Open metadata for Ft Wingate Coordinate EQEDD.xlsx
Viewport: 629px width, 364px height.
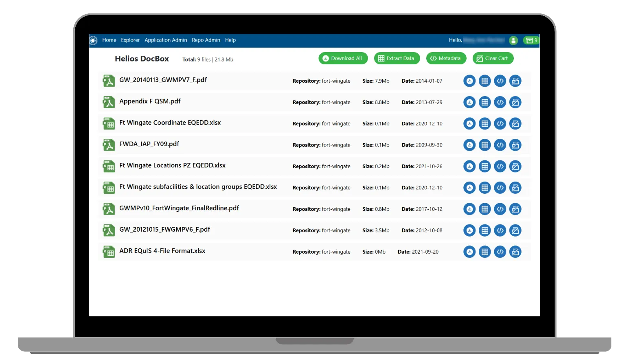500,124
